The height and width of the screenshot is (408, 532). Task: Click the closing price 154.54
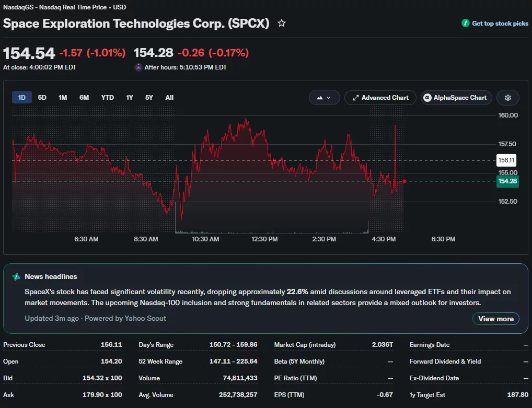tap(29, 53)
